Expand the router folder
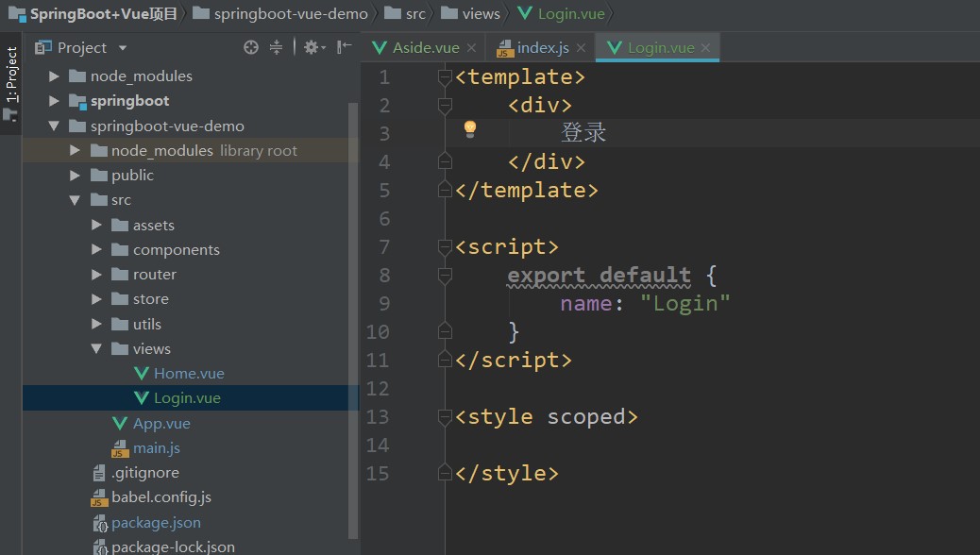Image resolution: width=980 pixels, height=555 pixels. click(96, 275)
